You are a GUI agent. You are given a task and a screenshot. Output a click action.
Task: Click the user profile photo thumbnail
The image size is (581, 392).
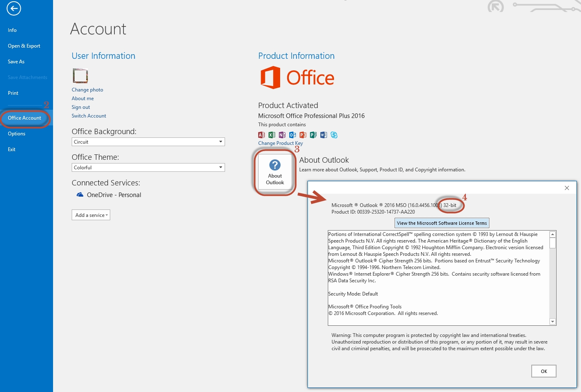[80, 76]
